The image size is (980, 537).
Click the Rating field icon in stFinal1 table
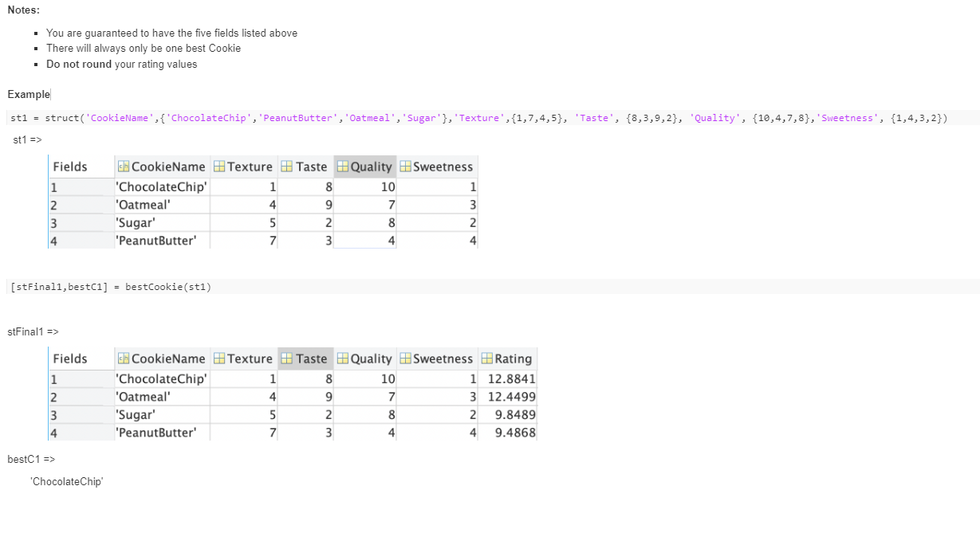coord(486,359)
